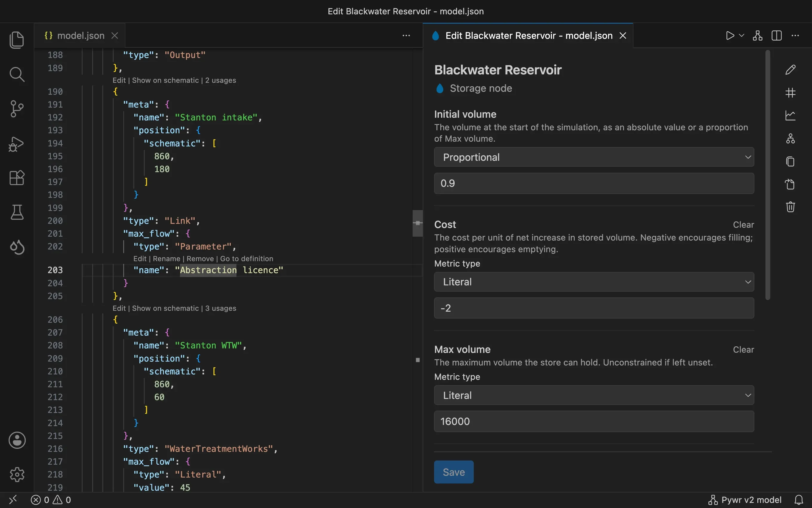Click the Max volume 16000 field
Viewport: 812px width, 508px height.
pos(594,421)
